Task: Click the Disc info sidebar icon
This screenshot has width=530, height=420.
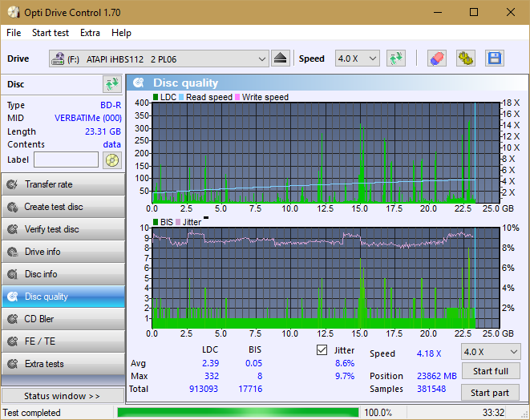Action: click(13, 274)
